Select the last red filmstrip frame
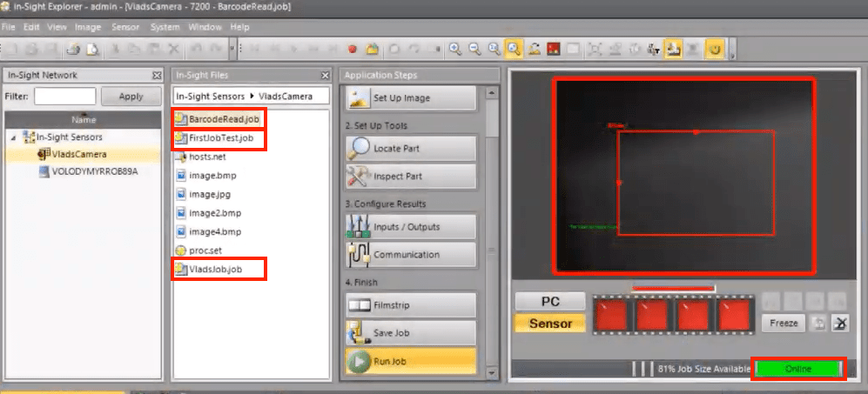 click(733, 315)
